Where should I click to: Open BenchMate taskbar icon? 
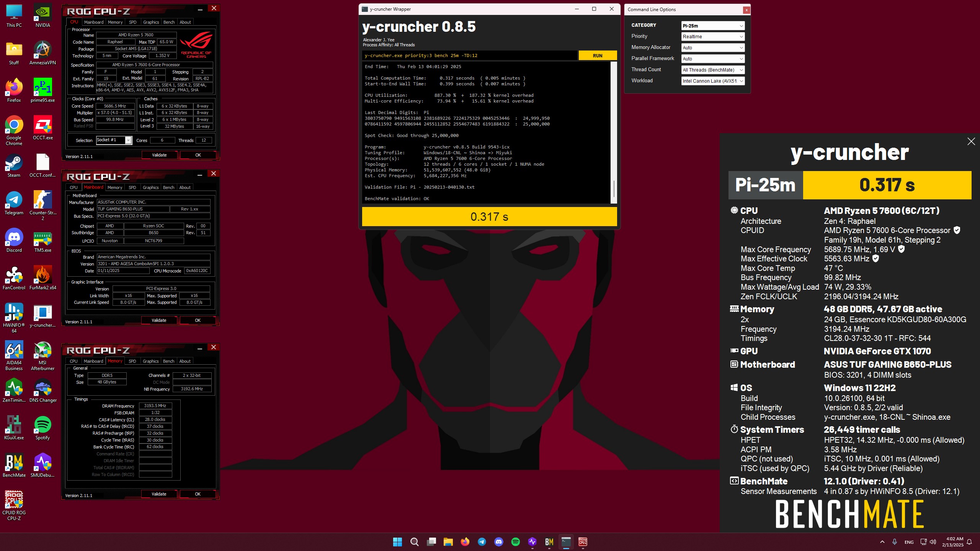coord(549,542)
